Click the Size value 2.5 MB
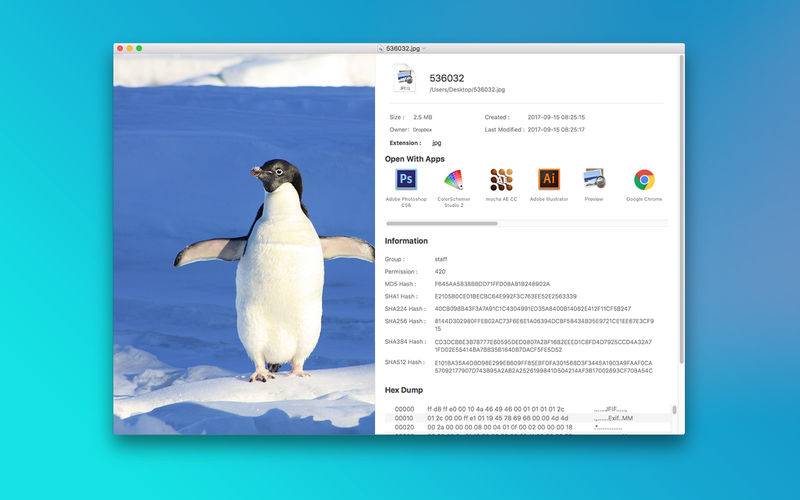Screen dimensions: 800x500 click(x=423, y=117)
